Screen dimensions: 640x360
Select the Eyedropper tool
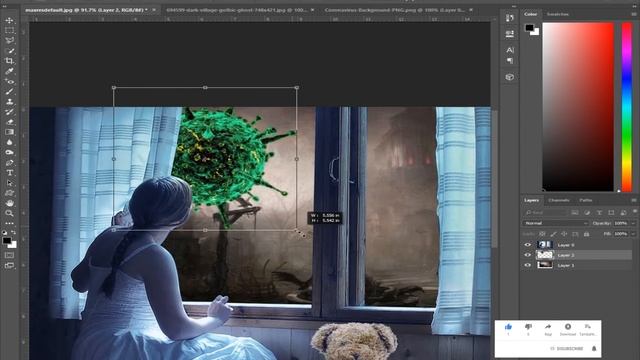pyautogui.click(x=9, y=71)
